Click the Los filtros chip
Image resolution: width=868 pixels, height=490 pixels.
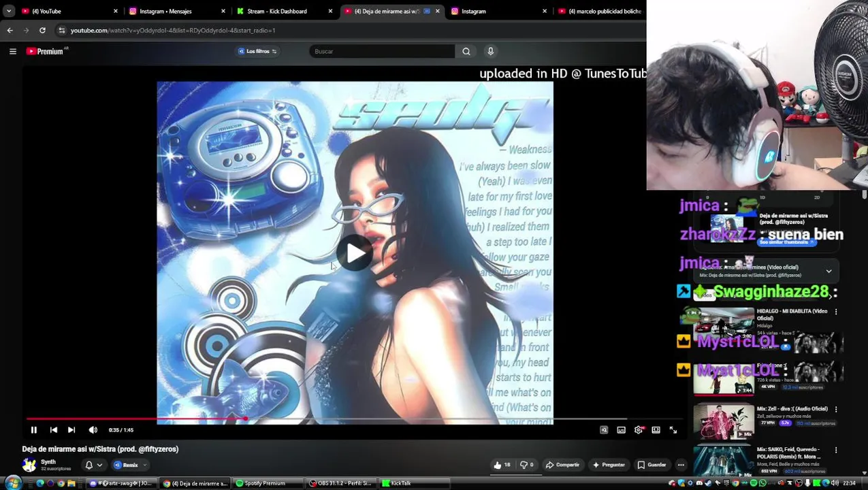pos(257,51)
